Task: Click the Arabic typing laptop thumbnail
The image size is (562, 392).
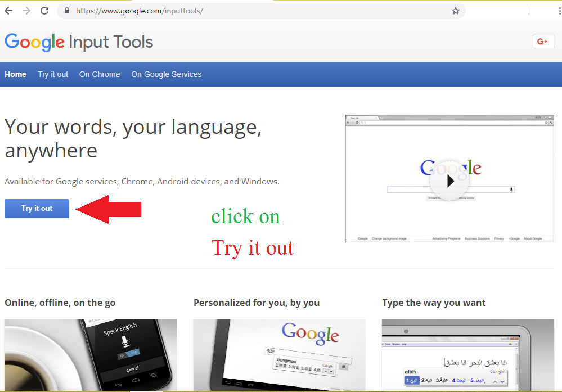Action: pyautogui.click(x=468, y=355)
